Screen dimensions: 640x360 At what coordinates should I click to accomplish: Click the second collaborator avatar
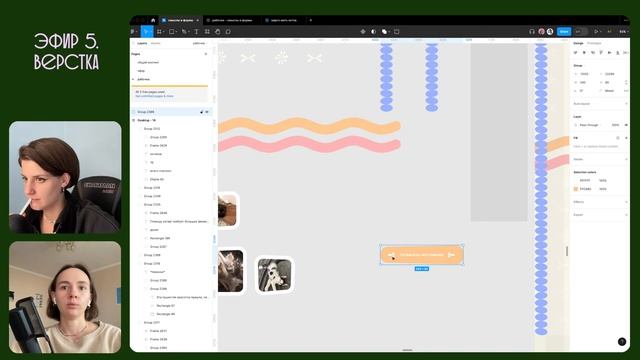550,31
